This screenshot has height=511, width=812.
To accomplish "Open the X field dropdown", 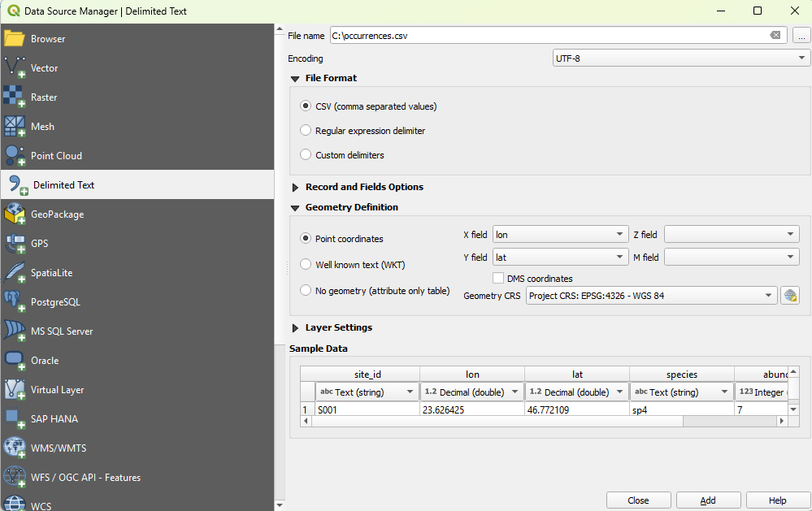I will [560, 235].
